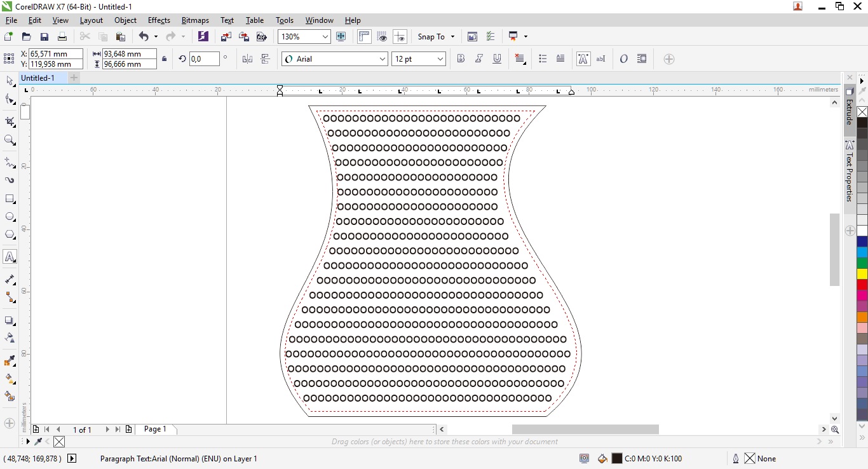Select the Artistic Media tool
Image resolution: width=868 pixels, height=469 pixels.
[x=10, y=180]
